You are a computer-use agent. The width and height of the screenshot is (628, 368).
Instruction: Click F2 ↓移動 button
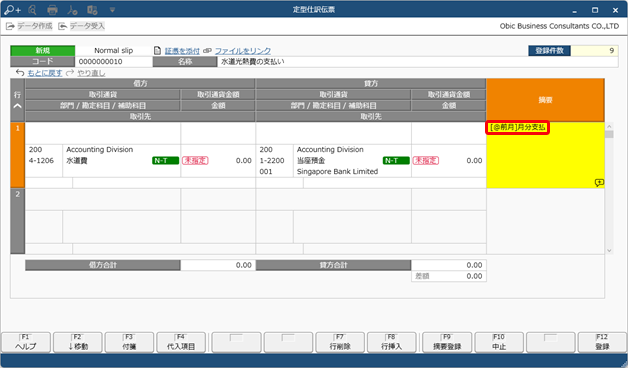[x=78, y=342]
